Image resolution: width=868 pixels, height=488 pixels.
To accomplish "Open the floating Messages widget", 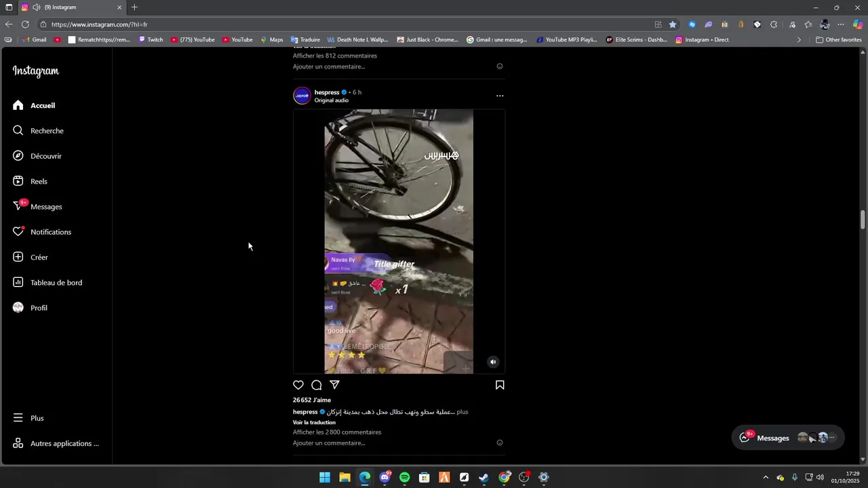I will click(x=788, y=438).
